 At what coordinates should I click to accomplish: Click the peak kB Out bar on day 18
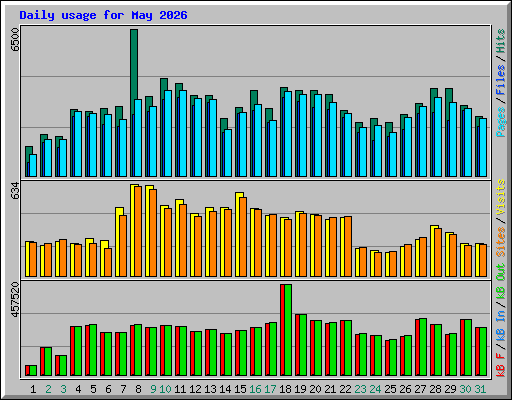(x=288, y=330)
